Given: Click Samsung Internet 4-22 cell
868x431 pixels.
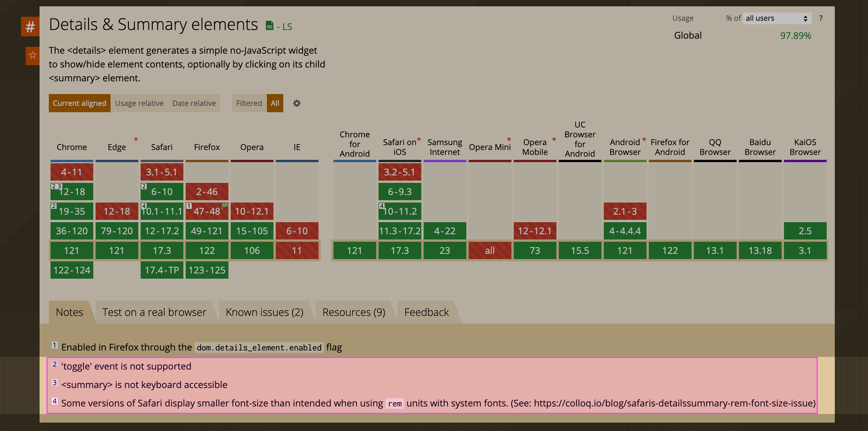Looking at the screenshot, I should coord(445,231).
